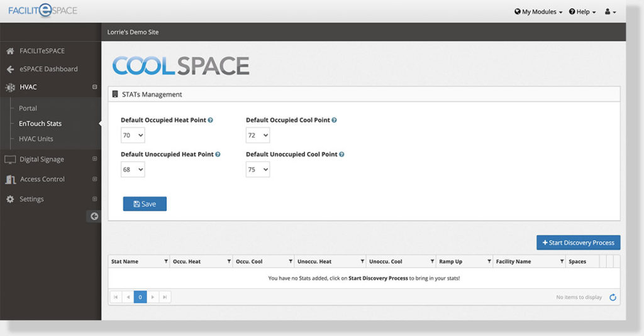Click the Spaces column header
644x336 pixels.
[x=577, y=261]
